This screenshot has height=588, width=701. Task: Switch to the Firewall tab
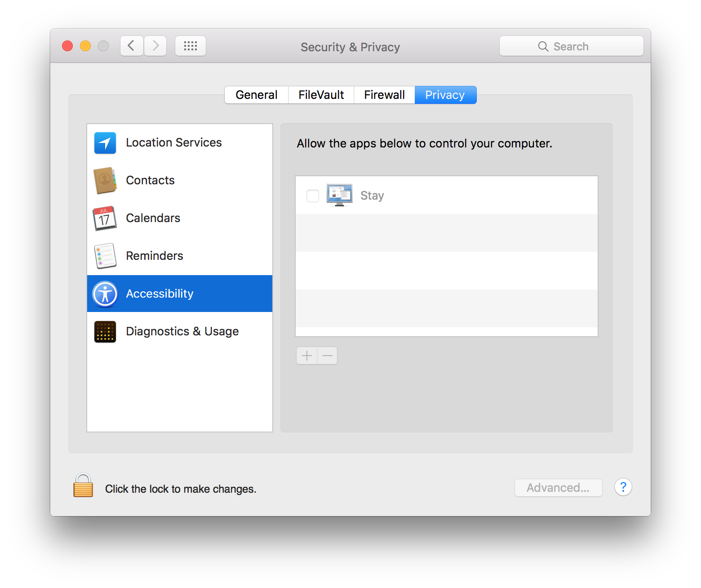click(384, 95)
